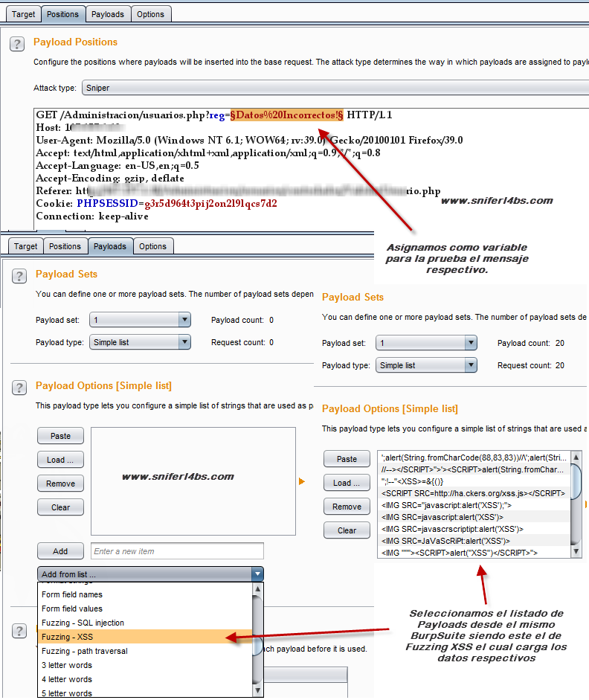Screen dimensions: 589x700
Task: Select 4 letter words entry
Action: (x=146, y=679)
